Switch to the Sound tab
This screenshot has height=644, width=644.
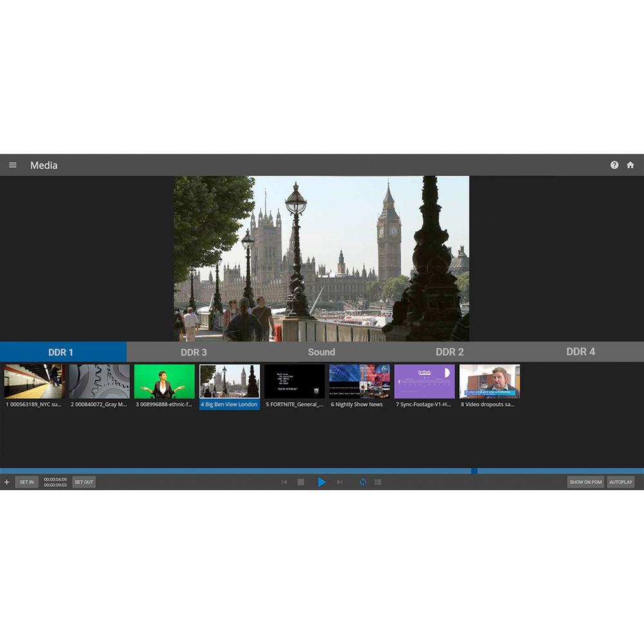(x=321, y=352)
